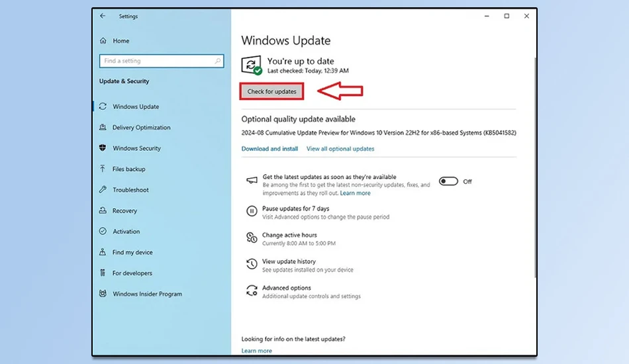This screenshot has width=629, height=364.
Task: Click the Files backup upload arrow icon
Action: (103, 169)
